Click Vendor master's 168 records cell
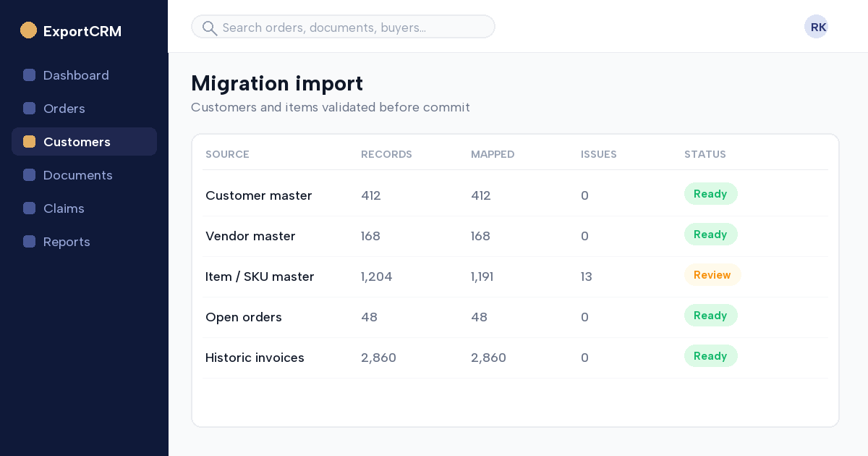The width and height of the screenshot is (868, 456). [370, 236]
